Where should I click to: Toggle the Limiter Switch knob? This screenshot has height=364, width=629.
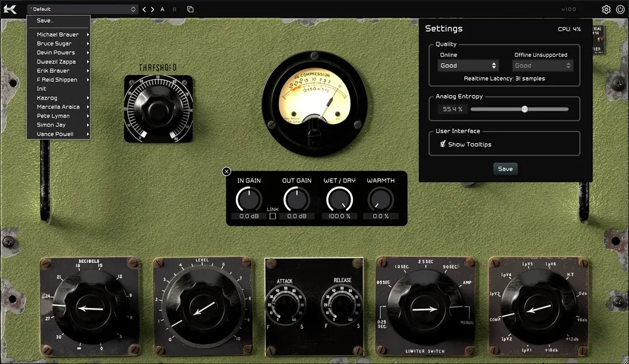pyautogui.click(x=425, y=308)
